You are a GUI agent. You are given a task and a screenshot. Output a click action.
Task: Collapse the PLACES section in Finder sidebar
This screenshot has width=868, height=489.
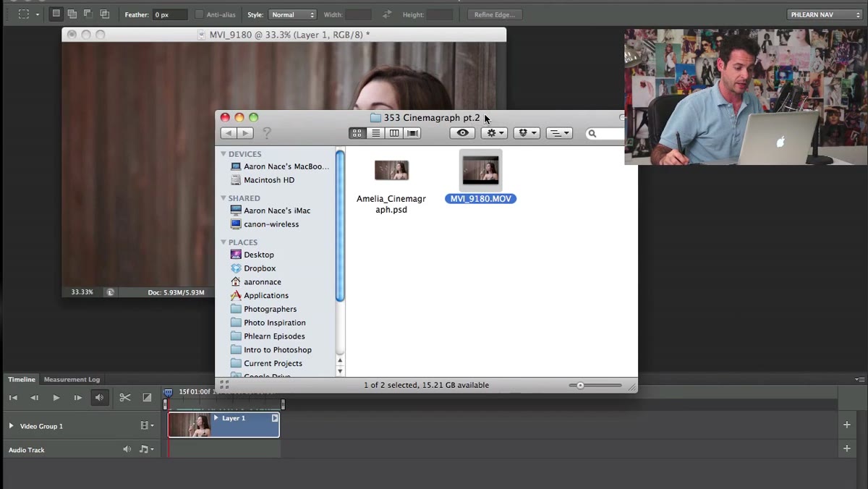pyautogui.click(x=224, y=242)
